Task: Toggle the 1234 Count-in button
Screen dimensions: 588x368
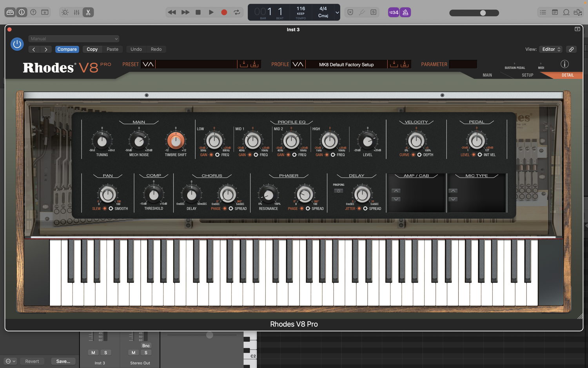Action: point(394,12)
